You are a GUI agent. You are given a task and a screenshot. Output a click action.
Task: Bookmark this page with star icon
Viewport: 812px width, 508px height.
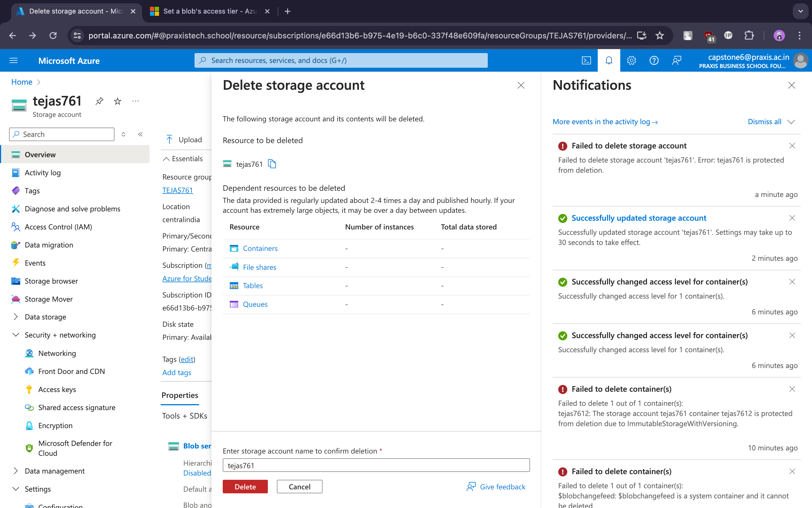tap(660, 36)
